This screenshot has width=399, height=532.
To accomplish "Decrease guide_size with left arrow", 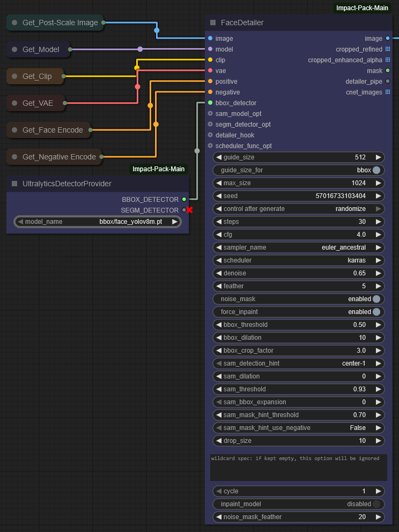I will (219, 157).
